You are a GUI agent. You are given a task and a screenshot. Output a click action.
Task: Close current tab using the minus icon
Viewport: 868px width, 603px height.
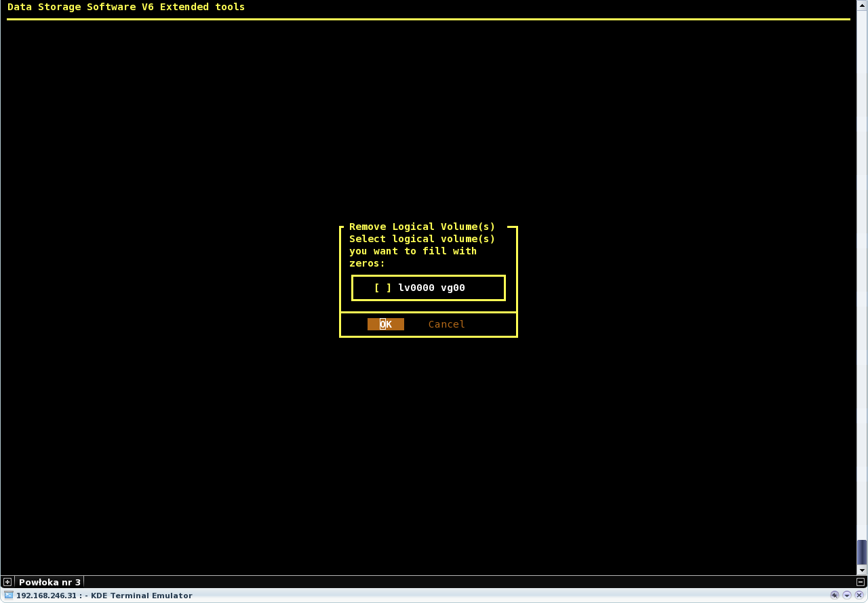(x=861, y=582)
